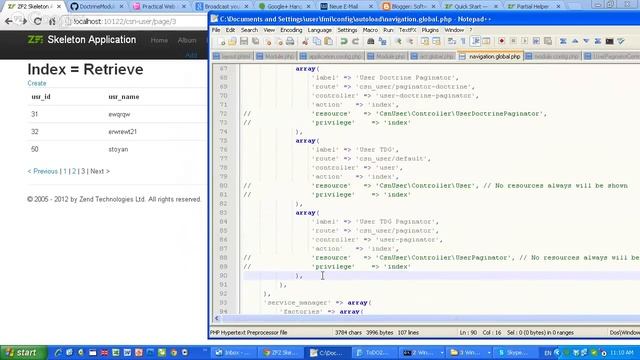Click the Copy icon in Notepad++ toolbar
The image size is (640, 360).
coord(316,41)
